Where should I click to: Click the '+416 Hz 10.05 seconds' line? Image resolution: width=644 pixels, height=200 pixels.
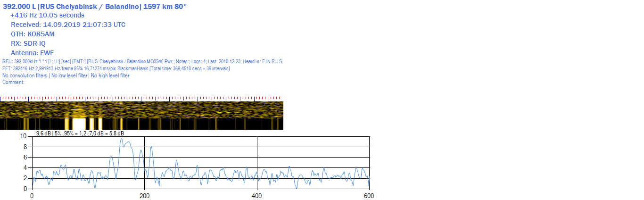click(47, 15)
